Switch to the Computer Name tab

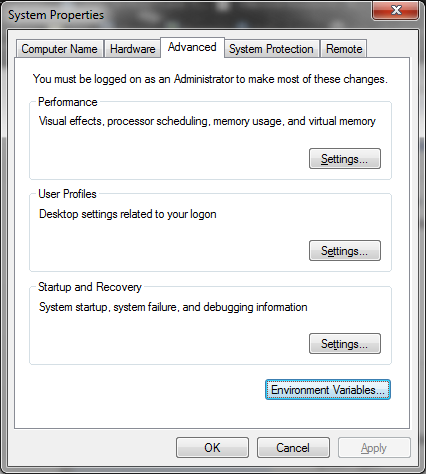pos(60,49)
